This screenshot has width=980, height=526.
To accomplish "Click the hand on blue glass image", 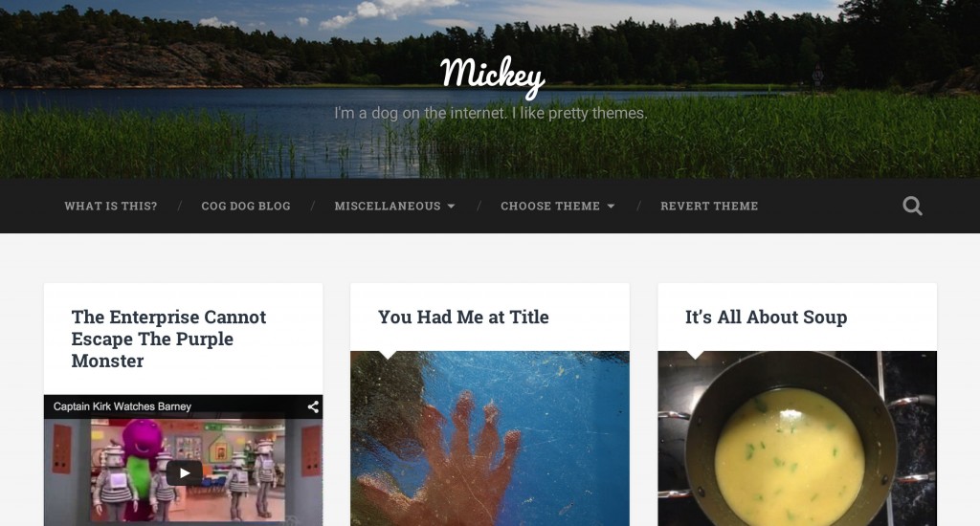I will click(x=489, y=438).
